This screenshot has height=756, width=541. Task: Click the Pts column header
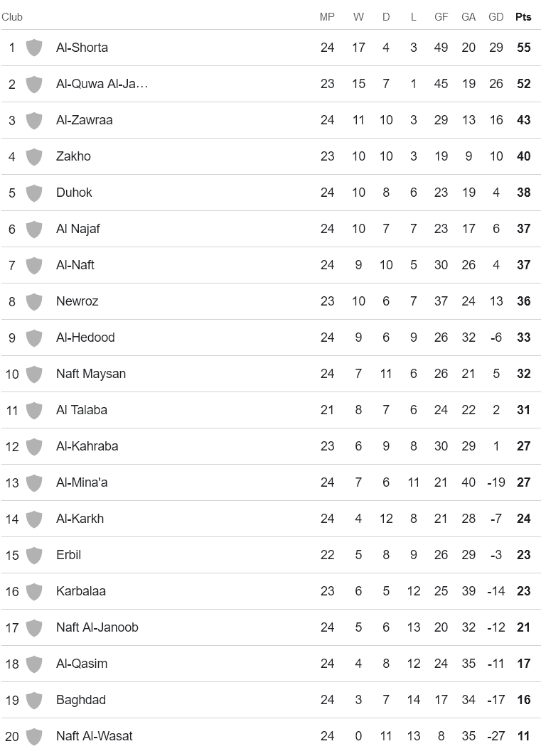pos(523,17)
